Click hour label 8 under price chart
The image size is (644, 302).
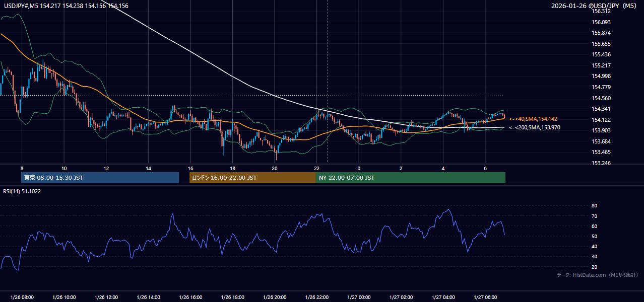pyautogui.click(x=22, y=168)
